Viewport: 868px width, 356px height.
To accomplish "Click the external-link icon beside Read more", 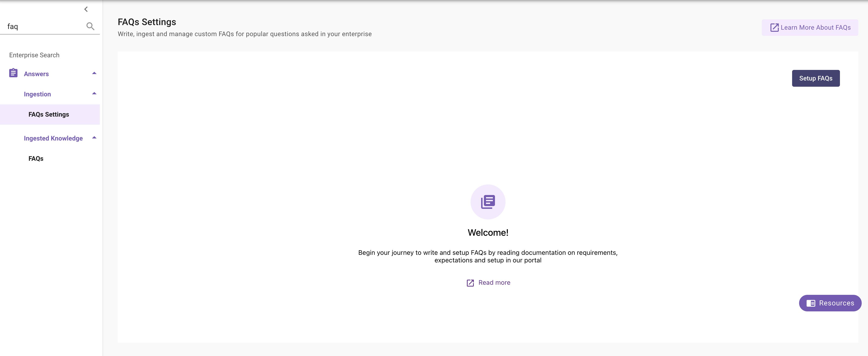I will click(470, 283).
